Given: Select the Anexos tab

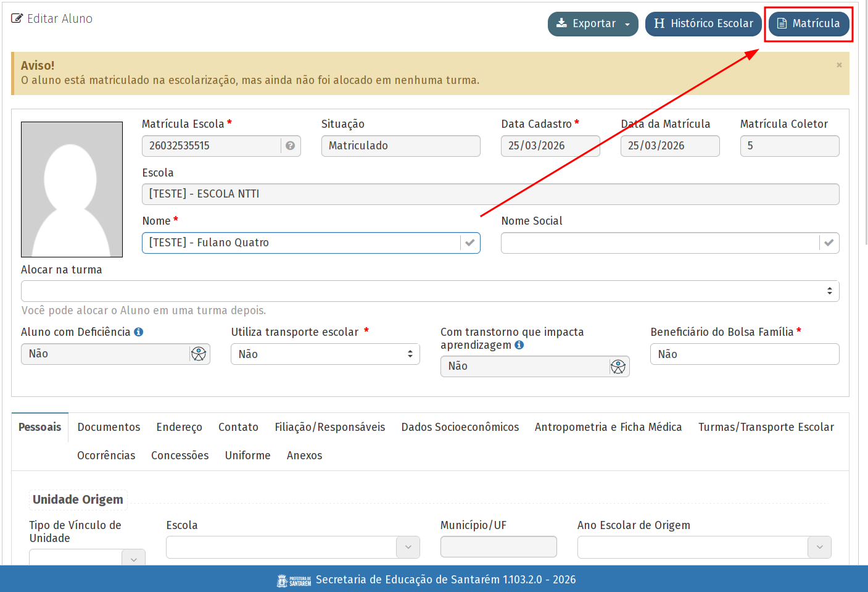Looking at the screenshot, I should tap(304, 456).
